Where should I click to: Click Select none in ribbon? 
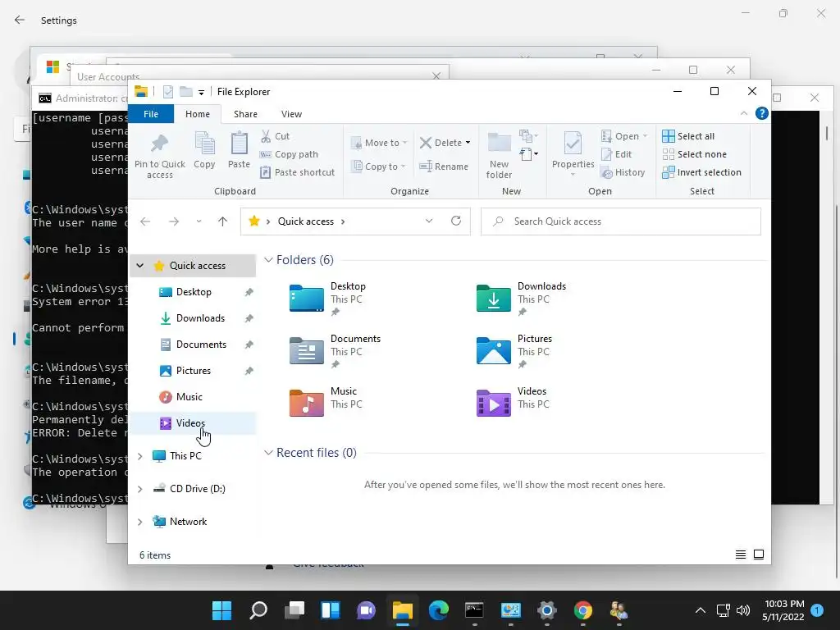point(694,154)
